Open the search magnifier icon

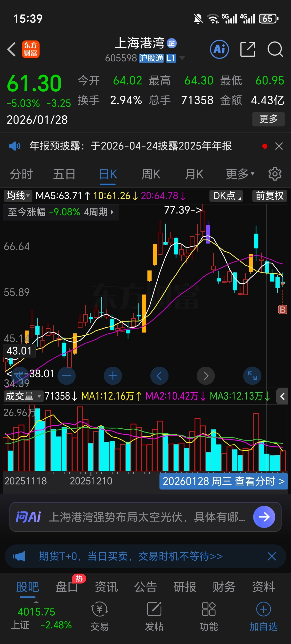coord(275,49)
